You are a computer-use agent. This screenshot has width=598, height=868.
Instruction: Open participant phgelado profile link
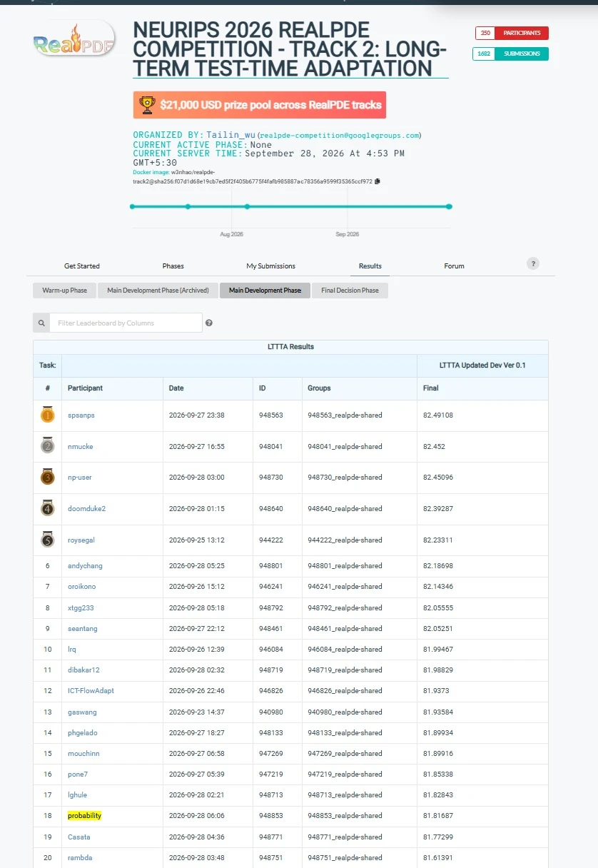[x=83, y=733]
